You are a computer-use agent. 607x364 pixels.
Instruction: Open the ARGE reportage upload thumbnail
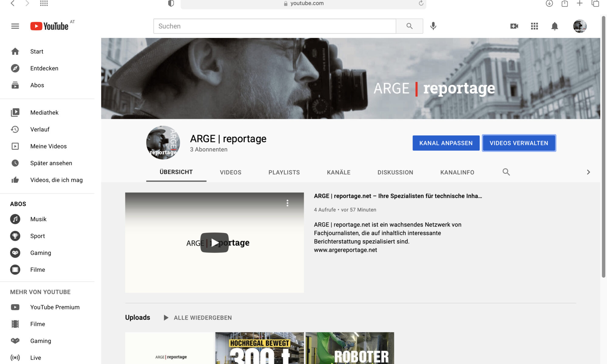169,348
